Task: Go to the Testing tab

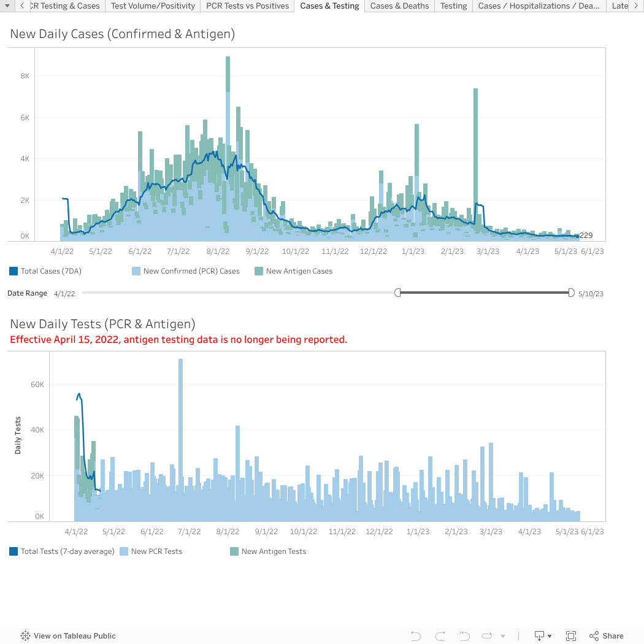Action: click(453, 6)
